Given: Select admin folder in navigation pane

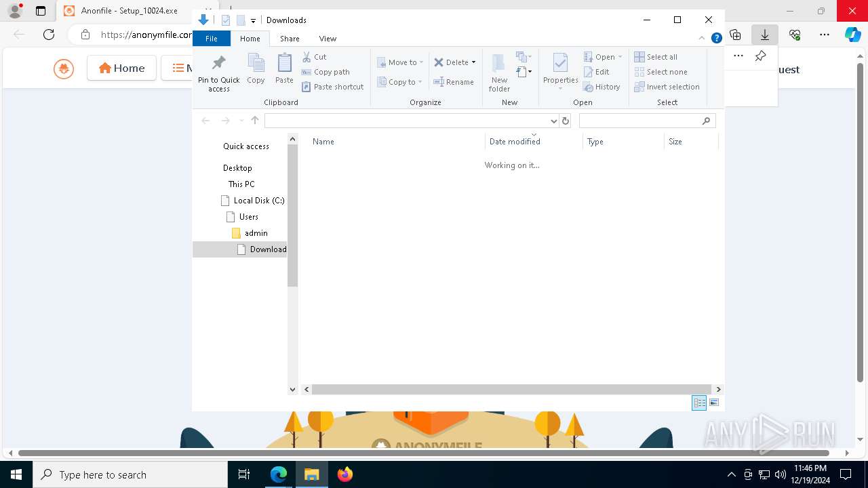Looking at the screenshot, I should [250, 233].
